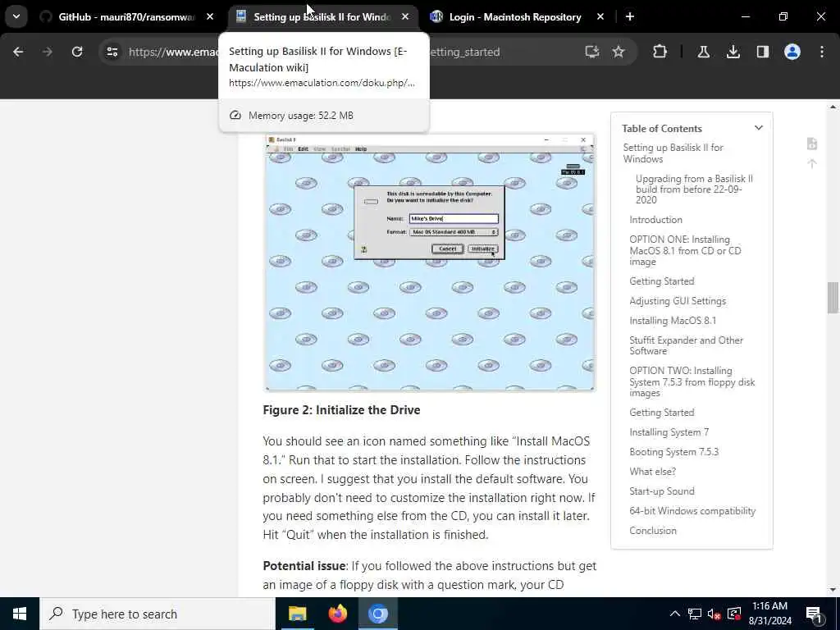840x630 pixels.
Task: Close the Setting up Basilisk II tab
Action: (x=405, y=17)
